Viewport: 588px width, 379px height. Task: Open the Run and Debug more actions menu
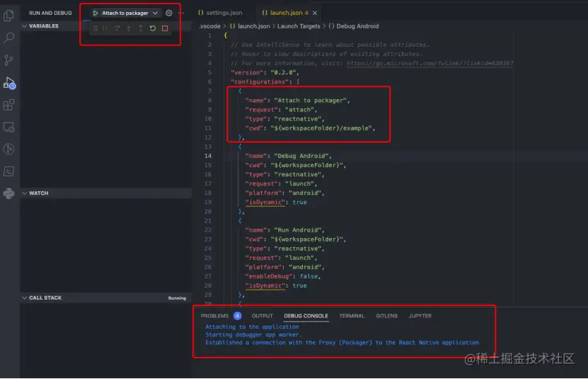(182, 13)
